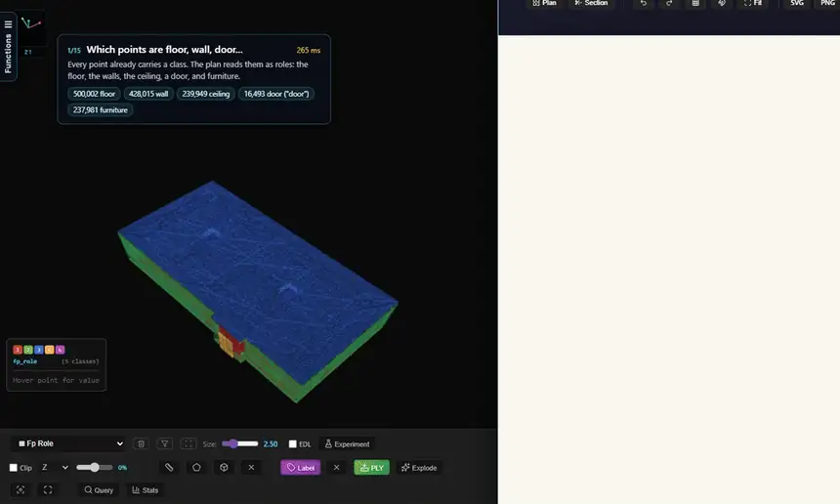Click the '428,015 wall' chip
The height and width of the screenshot is (504, 840).
[148, 94]
